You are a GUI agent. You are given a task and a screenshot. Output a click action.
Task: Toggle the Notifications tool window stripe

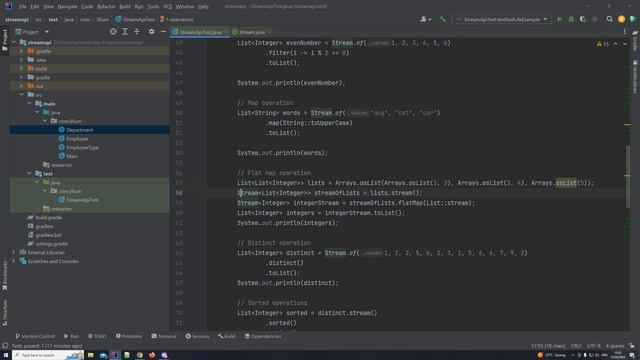pyautogui.click(x=635, y=77)
